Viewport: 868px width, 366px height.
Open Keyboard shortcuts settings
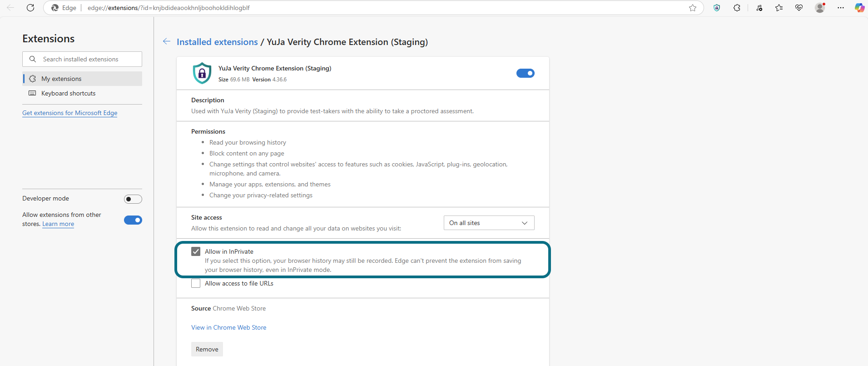coord(68,93)
